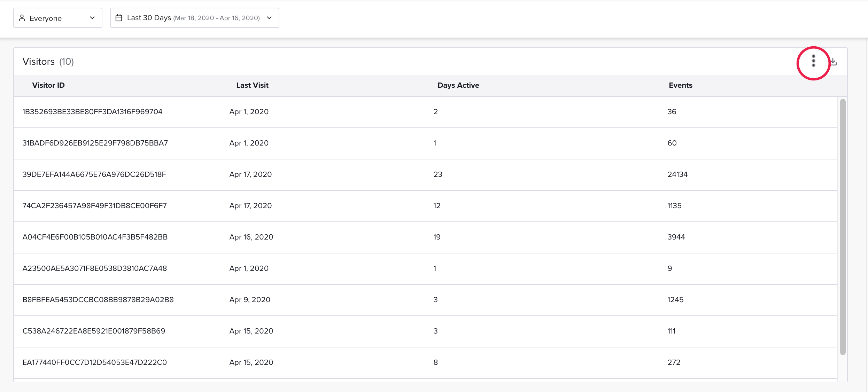Open the Everyone segment dropdown
868x392 pixels.
(58, 18)
